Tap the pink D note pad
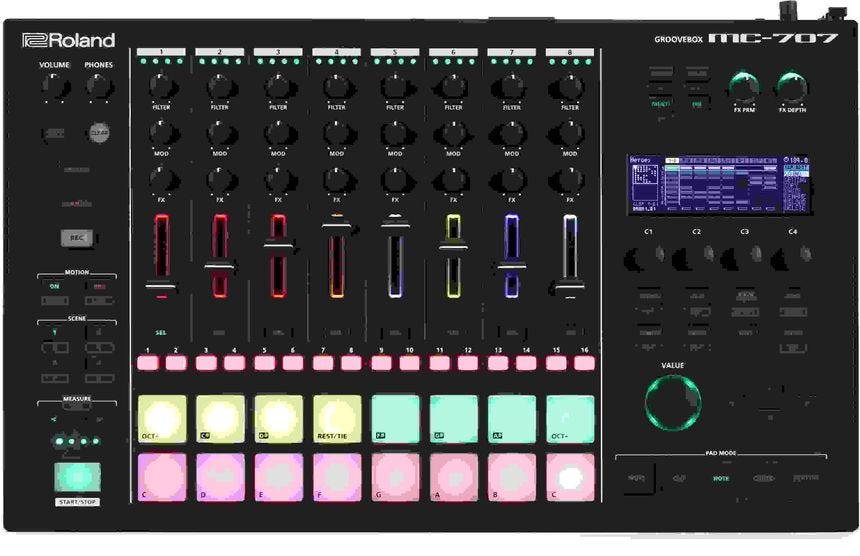Viewport: 860px width, 556px height. 220,477
